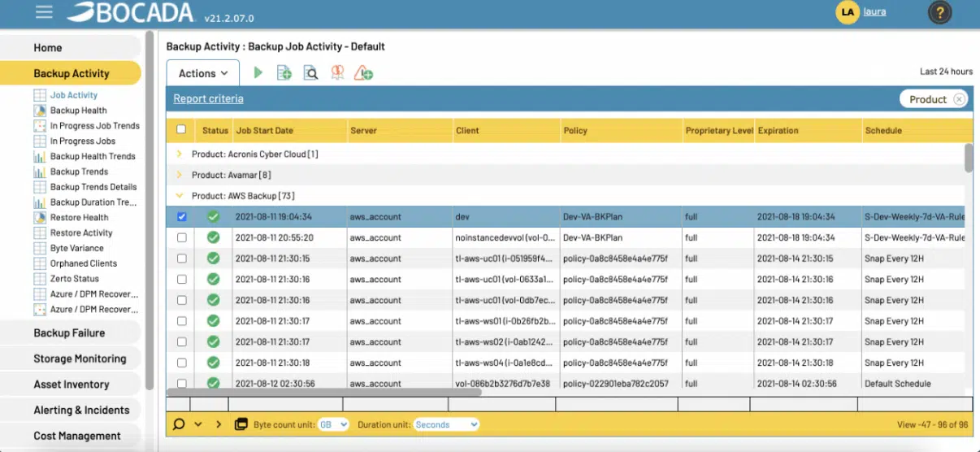Image resolution: width=980 pixels, height=452 pixels.
Task: Open the hamburger menu beside Bocada logo
Action: tap(44, 12)
